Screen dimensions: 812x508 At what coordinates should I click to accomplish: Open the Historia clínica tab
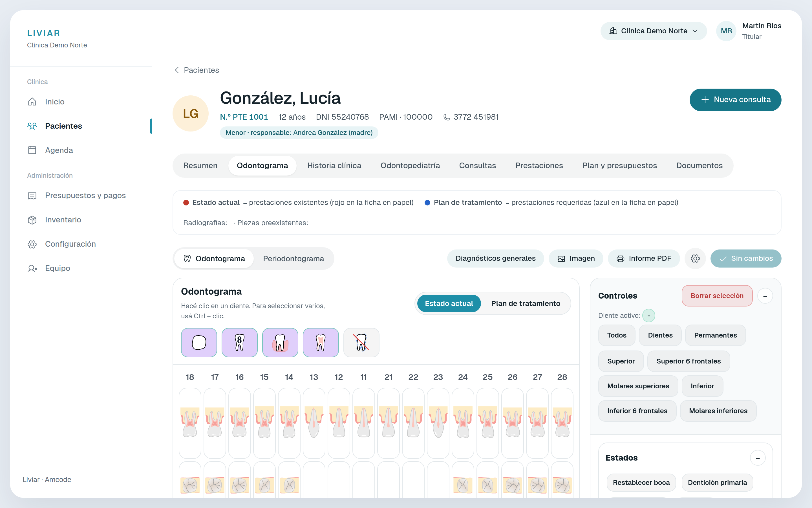pyautogui.click(x=334, y=166)
